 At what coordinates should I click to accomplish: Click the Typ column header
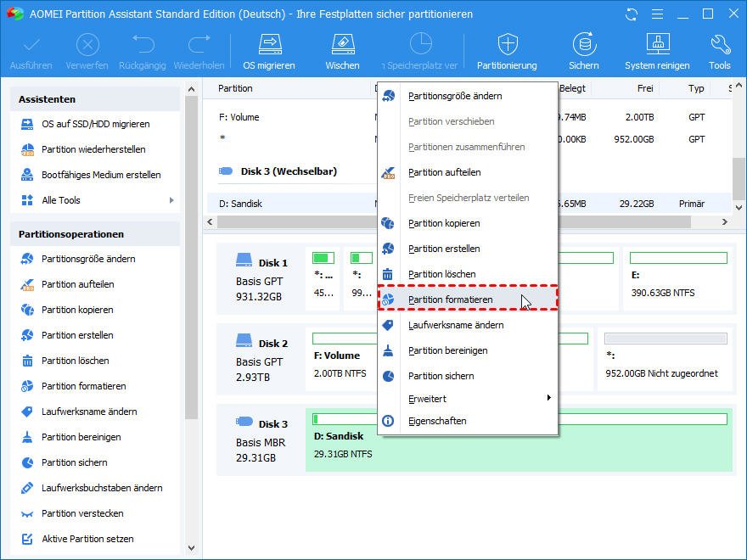click(x=696, y=88)
